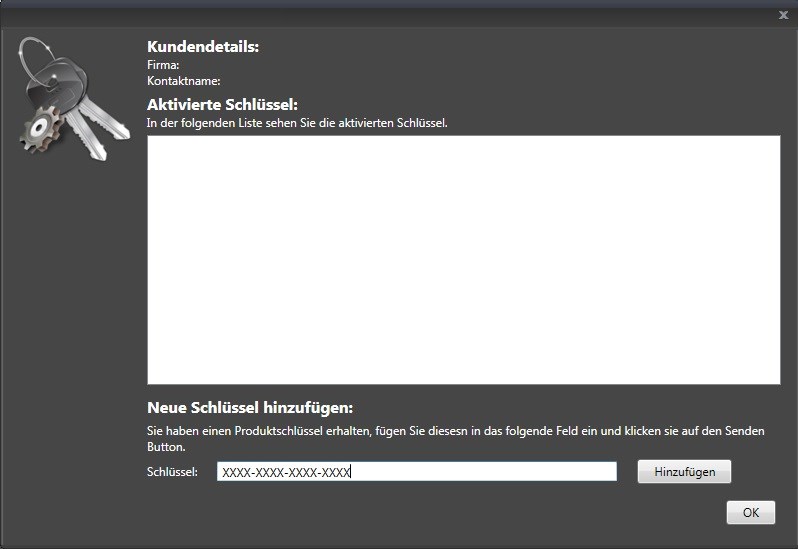Click the 'In der folgenden Liste' description text
This screenshot has height=550, width=798.
296,123
